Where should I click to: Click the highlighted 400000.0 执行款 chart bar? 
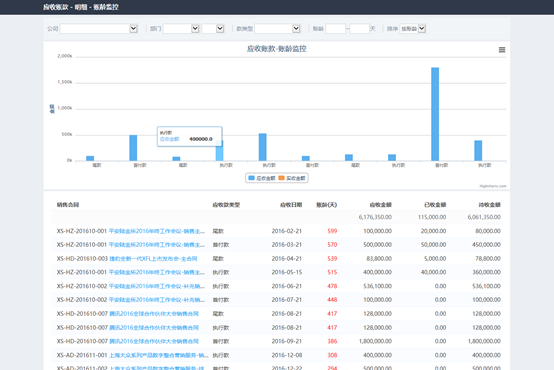click(219, 151)
